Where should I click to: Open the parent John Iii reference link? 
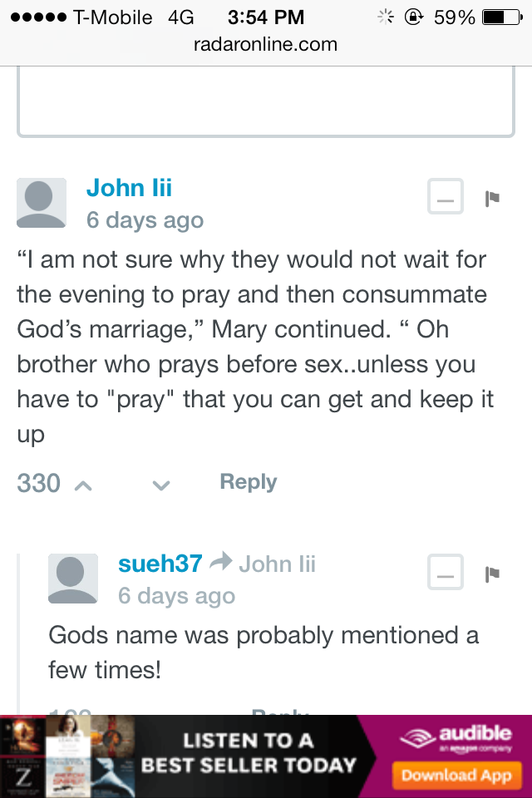click(x=278, y=564)
